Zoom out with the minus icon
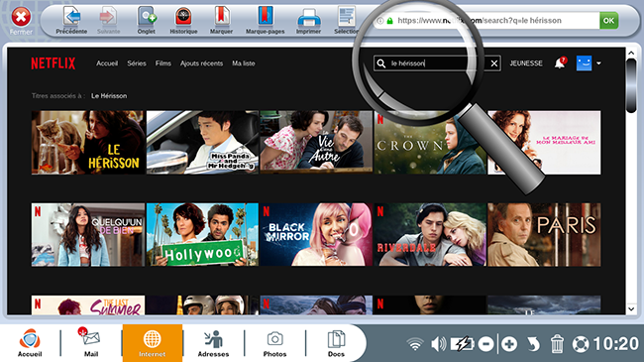 pyautogui.click(x=485, y=344)
